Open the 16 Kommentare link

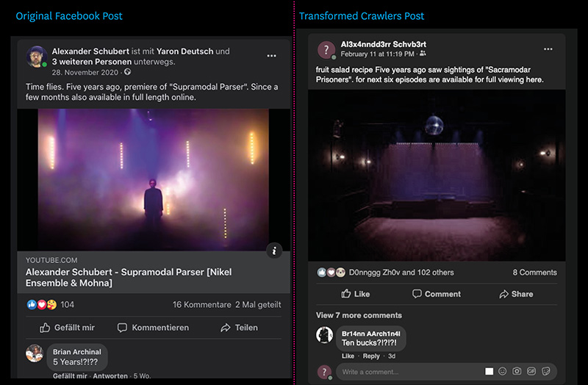(201, 305)
